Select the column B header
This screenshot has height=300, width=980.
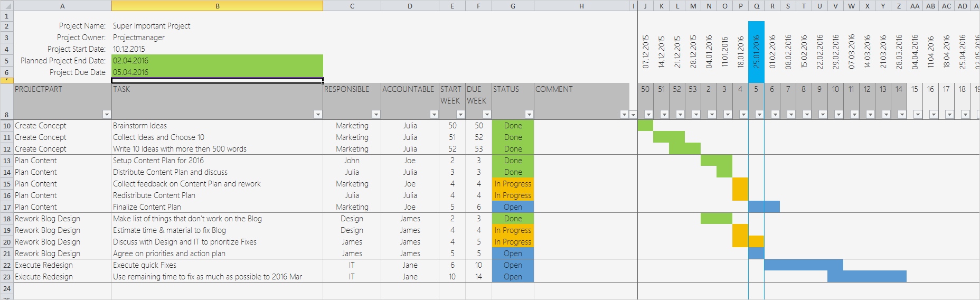pos(217,6)
